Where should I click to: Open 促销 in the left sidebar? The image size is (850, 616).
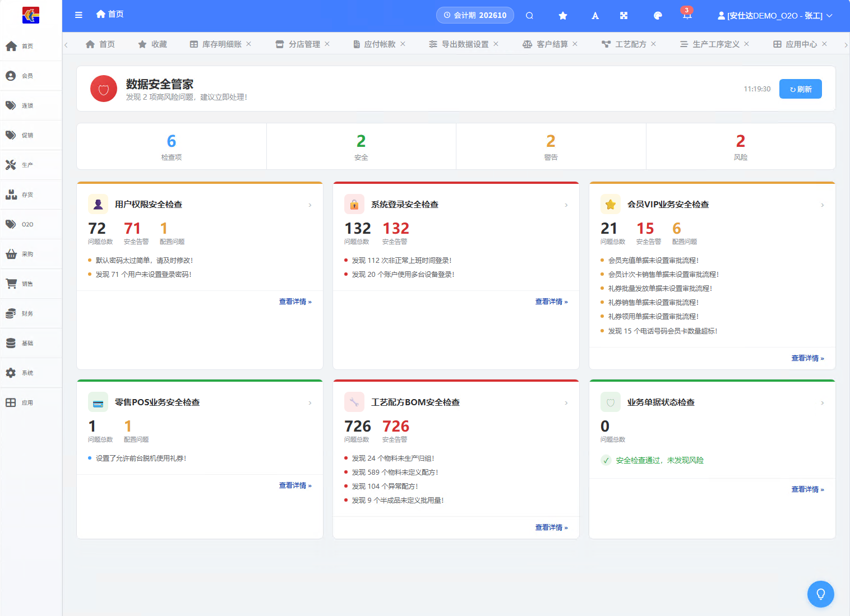point(31,135)
